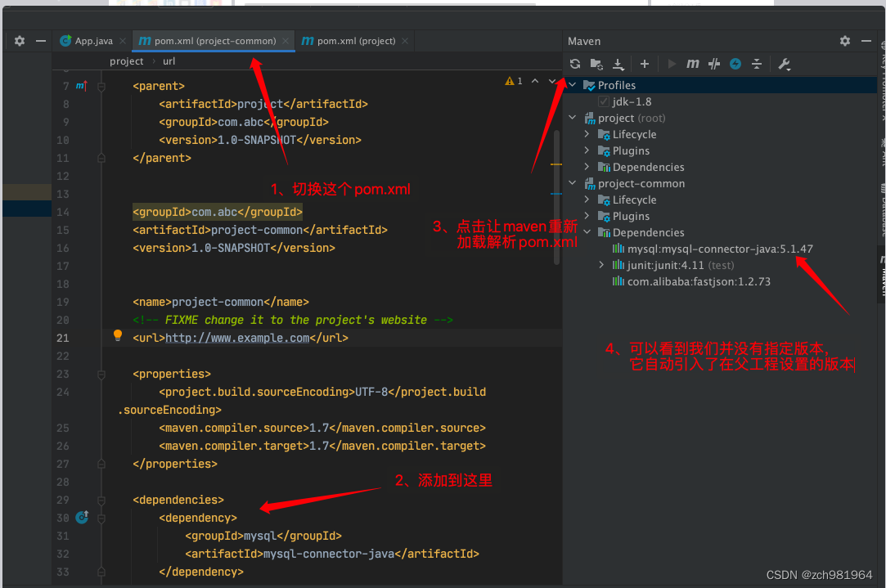
Task: Click line number 21 in gutter
Action: [63, 338]
